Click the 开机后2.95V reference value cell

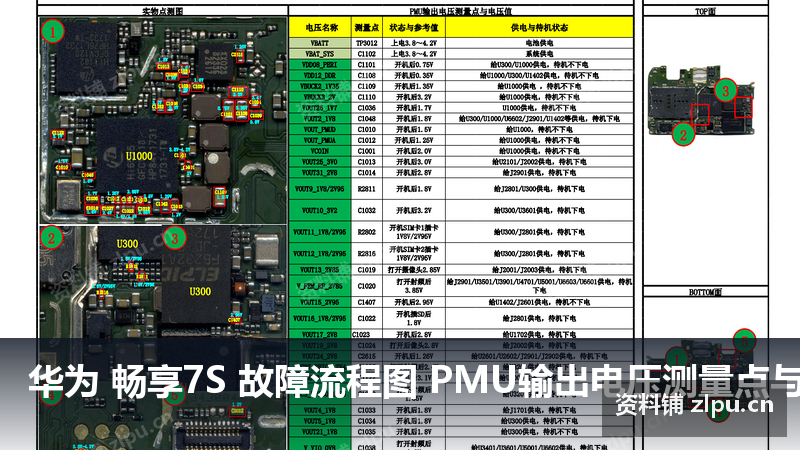click(413, 303)
